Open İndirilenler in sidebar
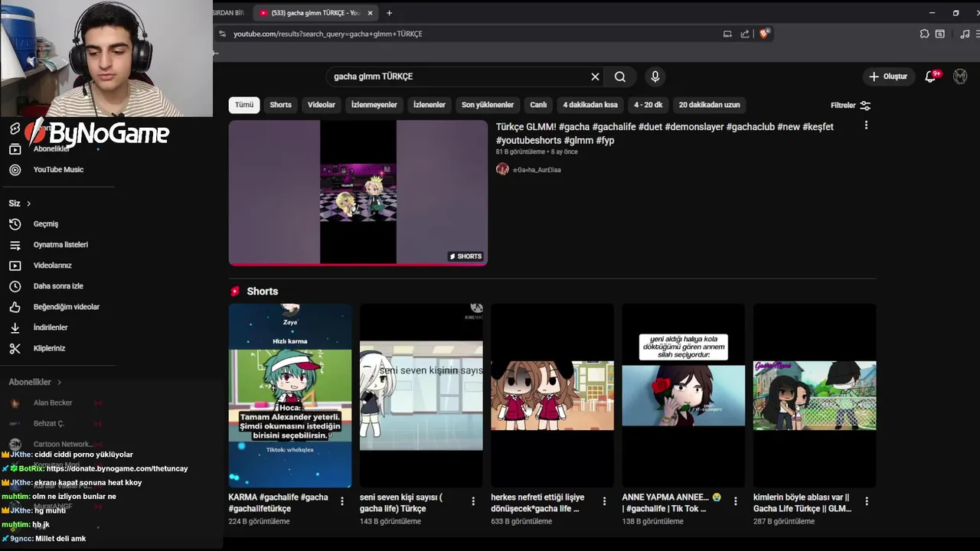This screenshot has width=980, height=551. click(51, 328)
